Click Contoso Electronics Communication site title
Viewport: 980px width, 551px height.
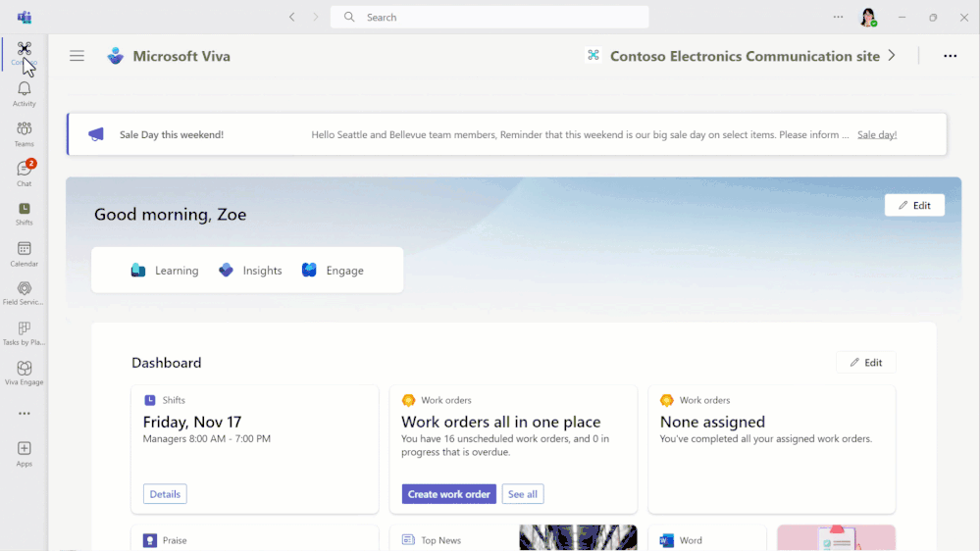(745, 56)
